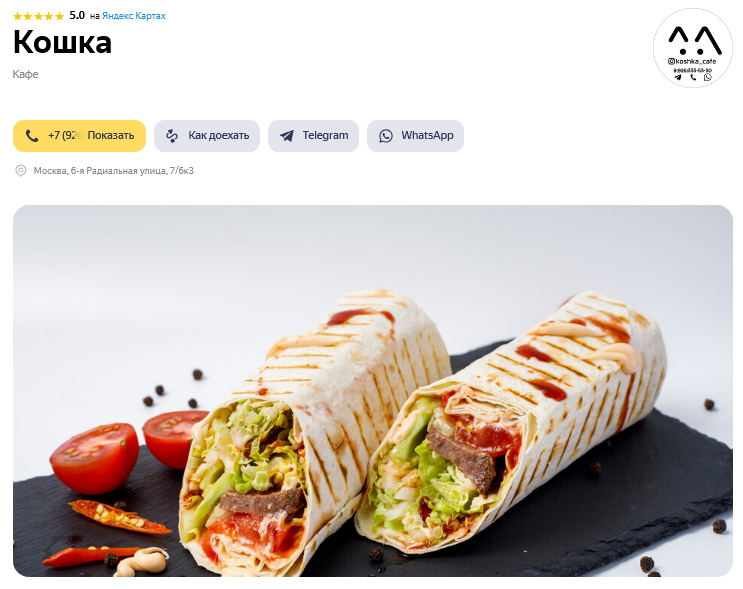
Task: Click the Telegram paper plane icon
Action: click(287, 136)
